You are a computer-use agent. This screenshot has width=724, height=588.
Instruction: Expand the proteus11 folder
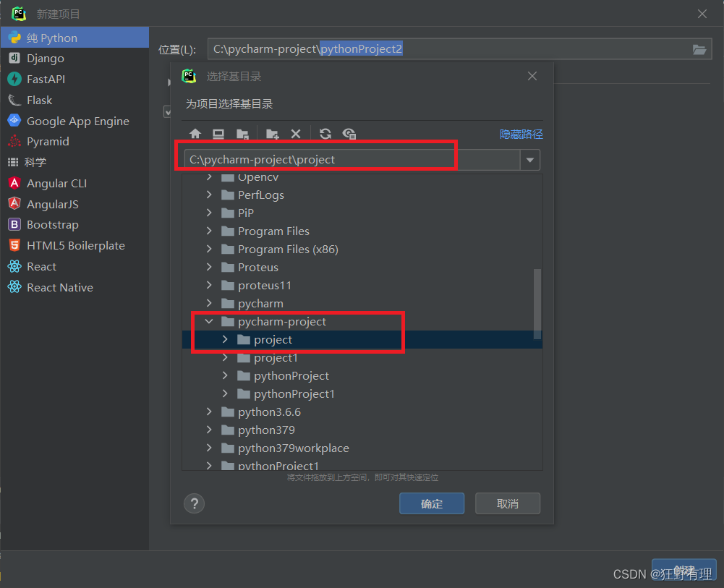click(x=209, y=285)
